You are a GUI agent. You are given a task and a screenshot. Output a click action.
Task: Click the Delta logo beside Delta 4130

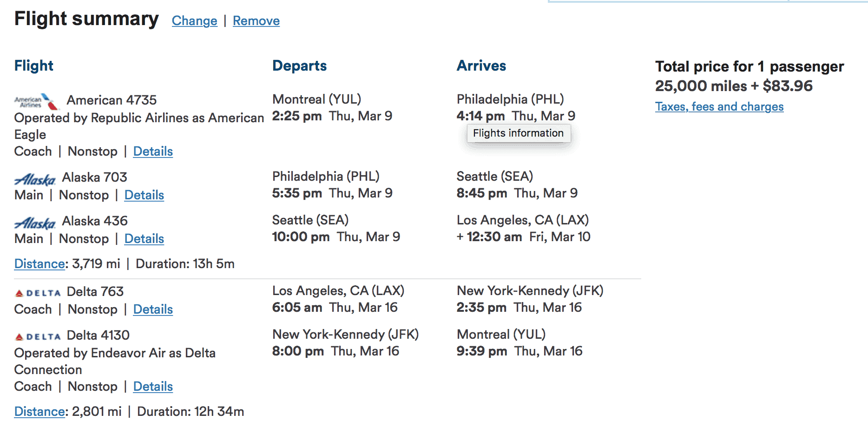[x=38, y=336]
